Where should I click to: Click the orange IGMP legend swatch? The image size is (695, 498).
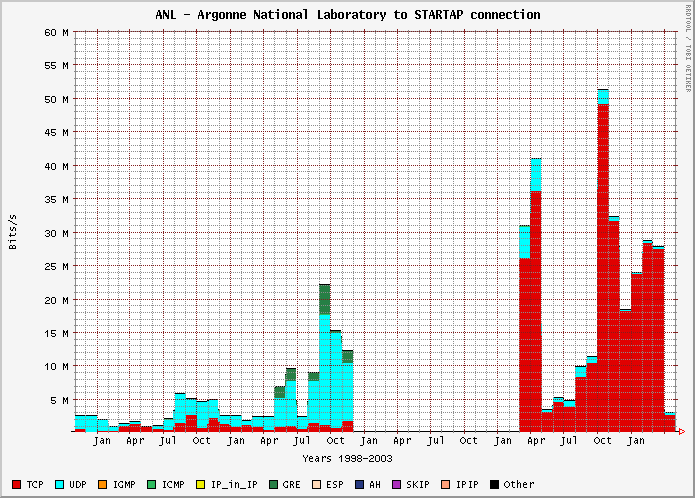coord(102,484)
